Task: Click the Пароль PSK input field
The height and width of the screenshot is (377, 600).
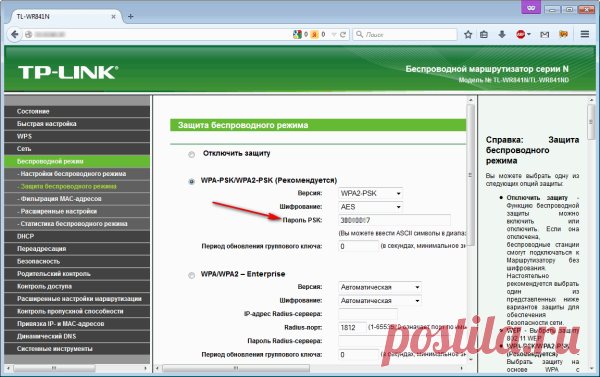Action: 395,220
